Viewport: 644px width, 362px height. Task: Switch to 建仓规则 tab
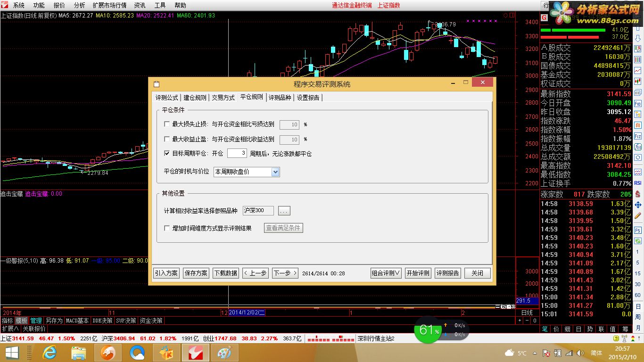point(195,98)
